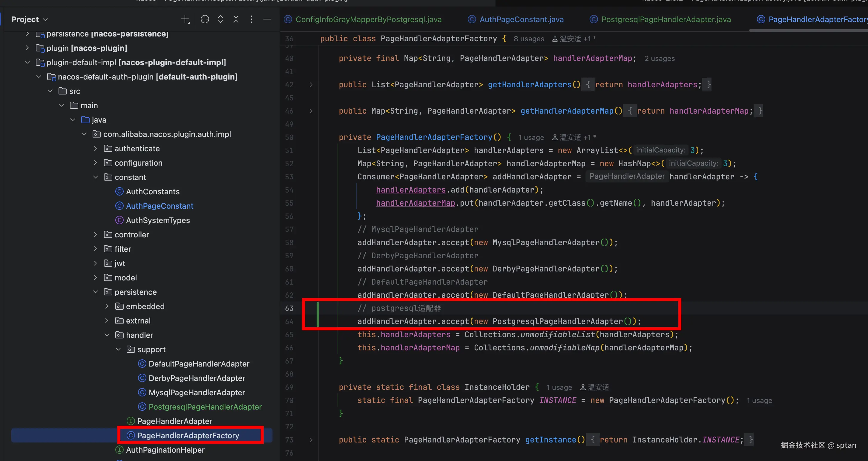
Task: Expand the authenticate package folder
Action: click(95, 148)
